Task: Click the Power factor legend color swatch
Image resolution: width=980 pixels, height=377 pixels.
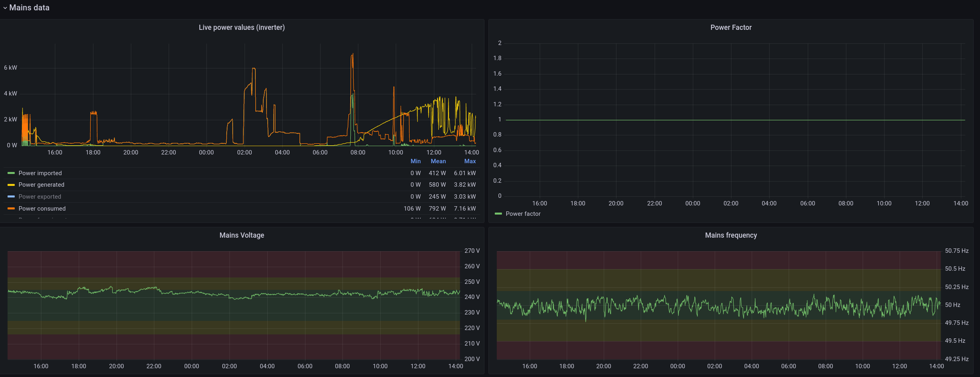Action: (x=498, y=214)
